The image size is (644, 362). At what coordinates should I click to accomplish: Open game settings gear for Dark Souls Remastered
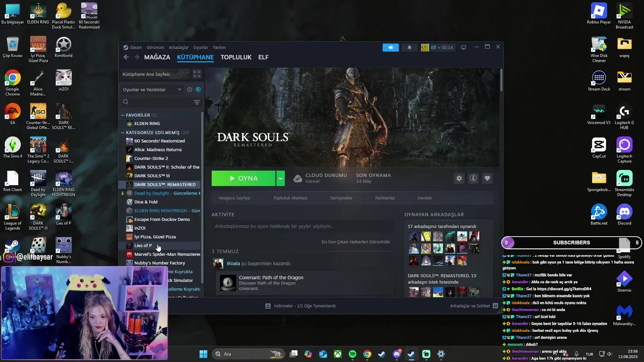(x=459, y=178)
